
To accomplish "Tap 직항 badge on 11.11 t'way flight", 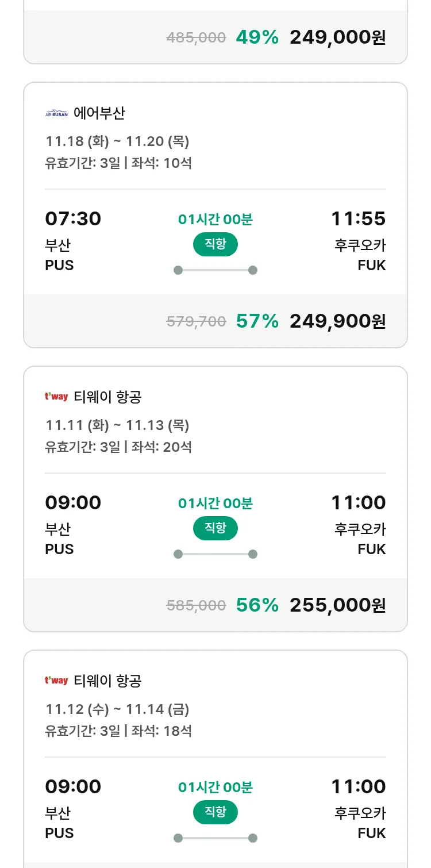I will [x=215, y=528].
